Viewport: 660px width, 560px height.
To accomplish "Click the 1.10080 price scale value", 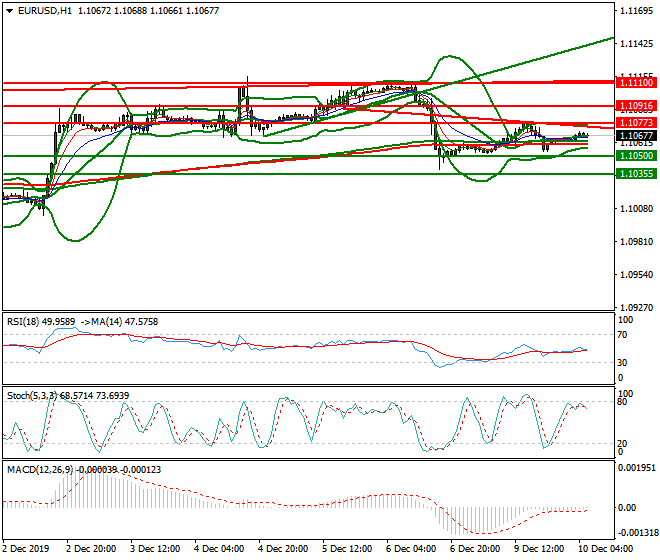I will coord(636,209).
